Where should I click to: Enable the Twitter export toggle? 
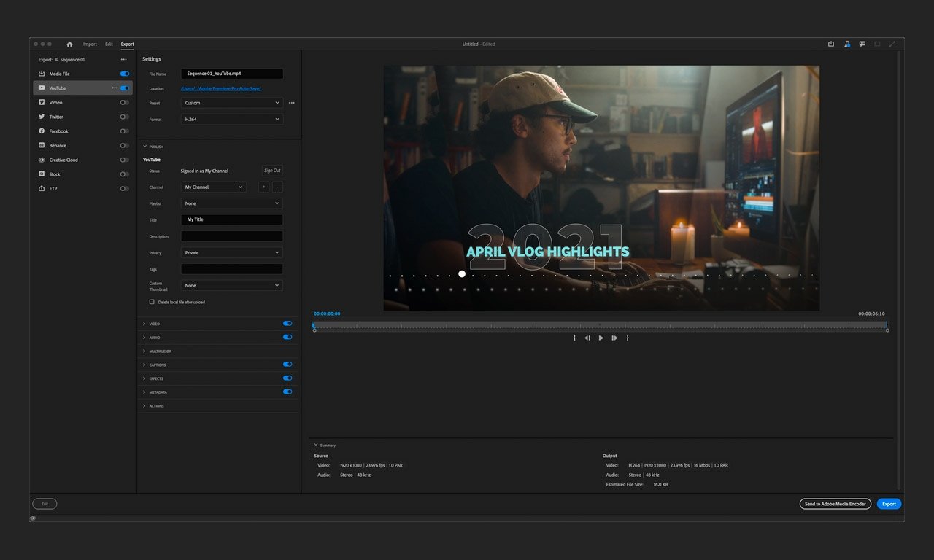click(x=125, y=117)
